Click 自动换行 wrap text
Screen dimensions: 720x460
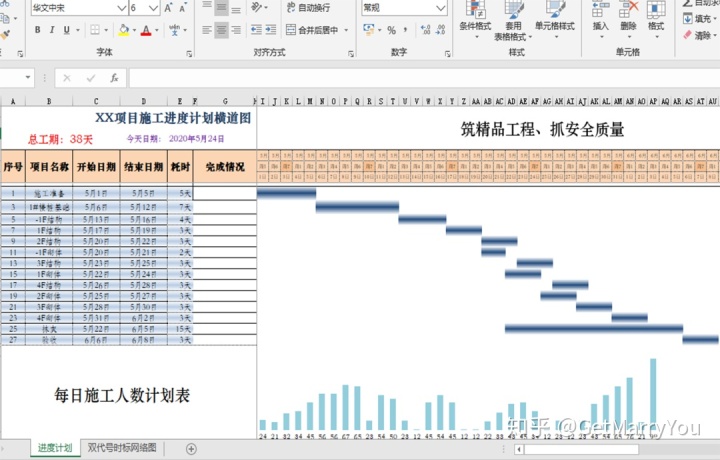pos(308,7)
